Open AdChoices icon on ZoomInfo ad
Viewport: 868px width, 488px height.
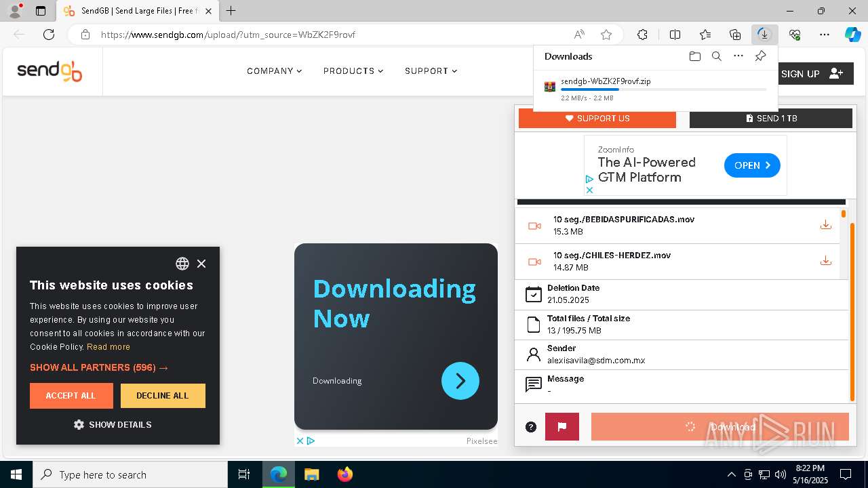589,180
